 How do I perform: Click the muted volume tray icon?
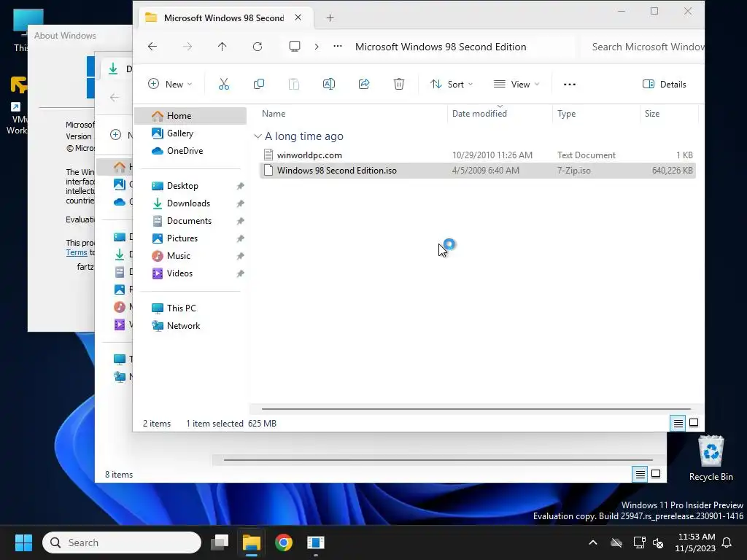(659, 542)
